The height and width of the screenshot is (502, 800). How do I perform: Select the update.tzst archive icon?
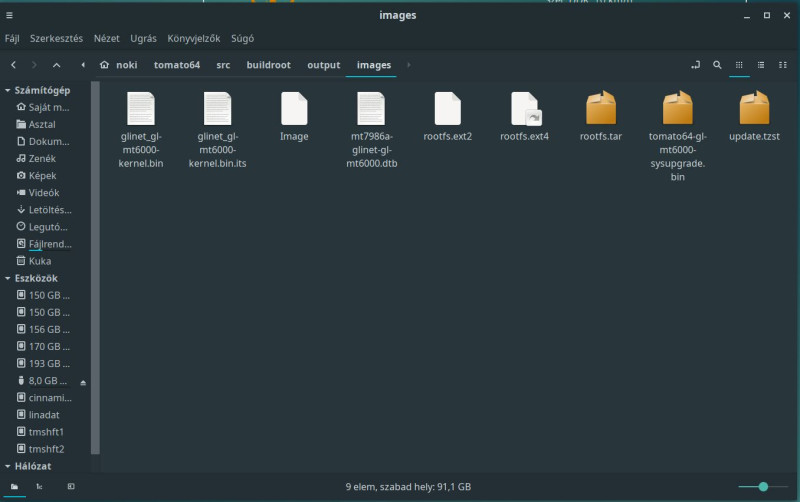pos(754,108)
